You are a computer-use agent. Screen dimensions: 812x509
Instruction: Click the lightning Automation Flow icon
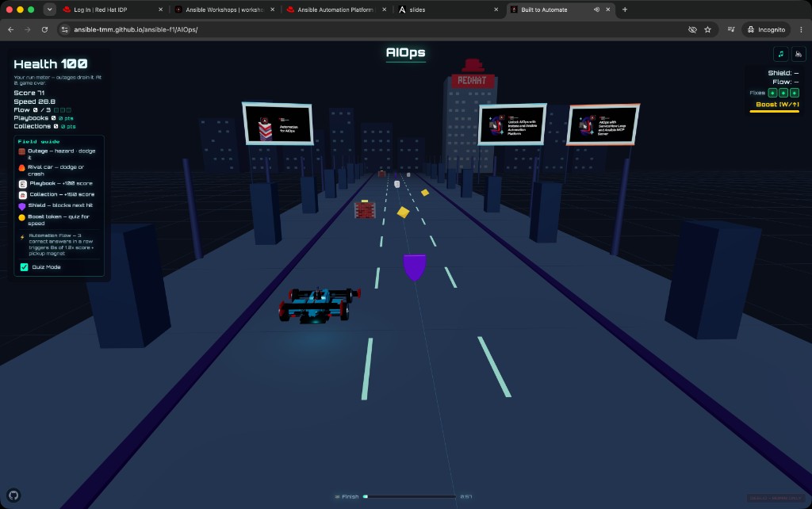[x=22, y=238]
